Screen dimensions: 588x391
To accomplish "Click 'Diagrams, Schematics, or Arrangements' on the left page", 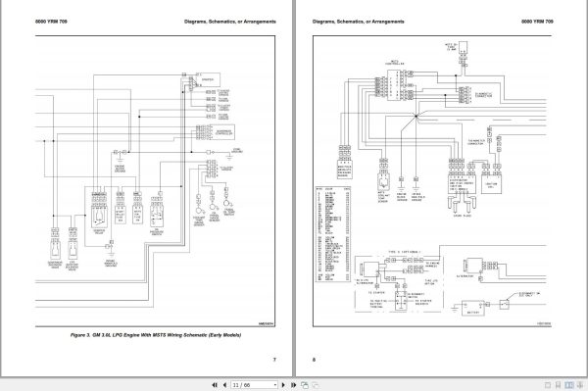I will tap(230, 22).
